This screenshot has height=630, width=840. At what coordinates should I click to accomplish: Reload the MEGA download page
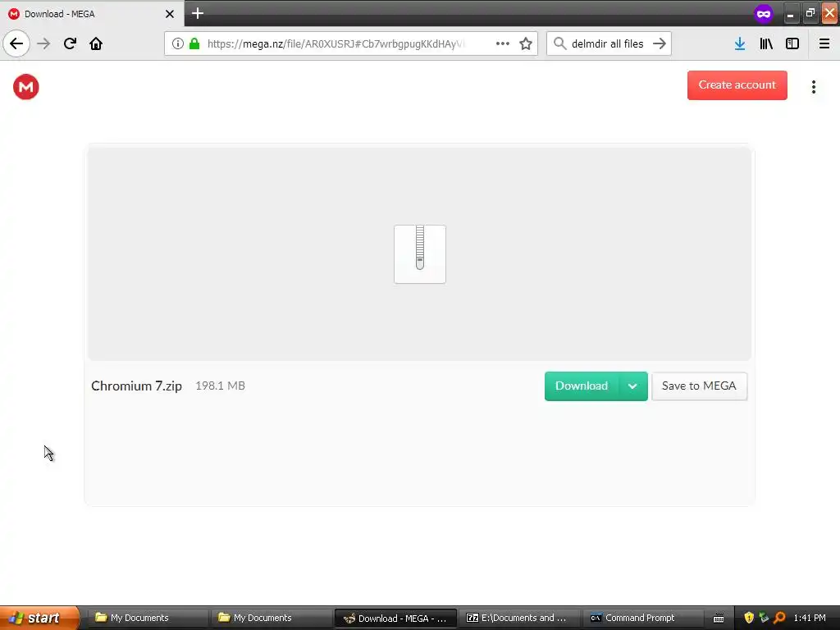click(x=70, y=43)
